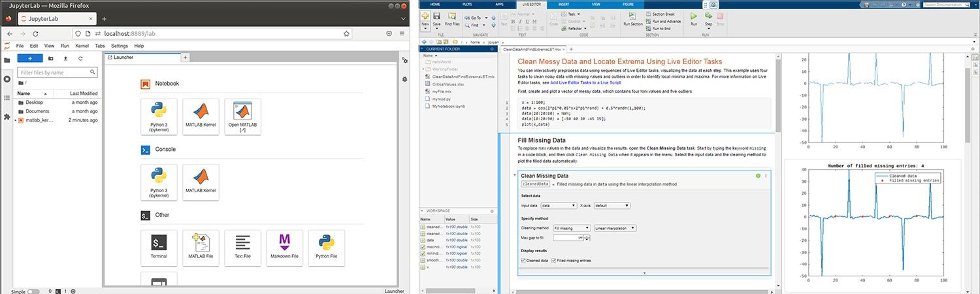
Task: Open the Input data dropdown
Action: (x=559, y=205)
